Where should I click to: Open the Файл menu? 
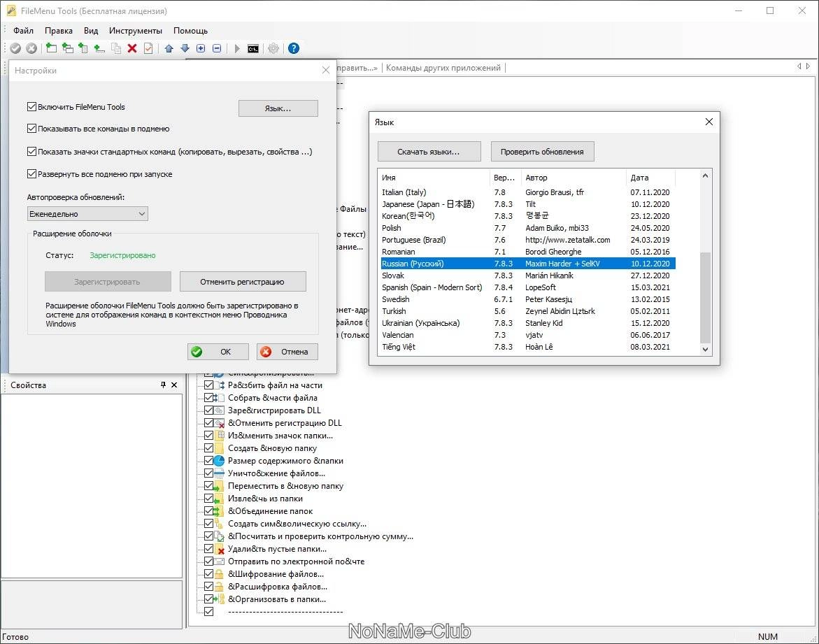(x=24, y=31)
